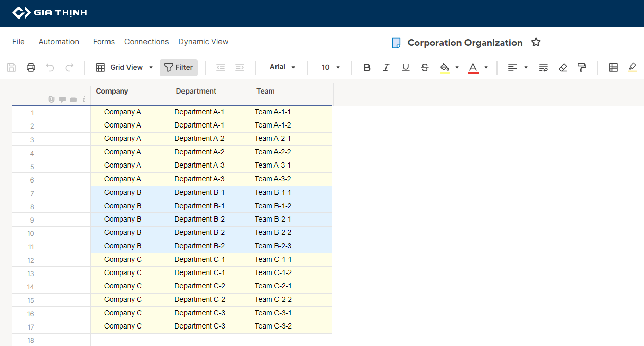The height and width of the screenshot is (346, 644).
Task: Click the Format painter icon
Action: 582,67
